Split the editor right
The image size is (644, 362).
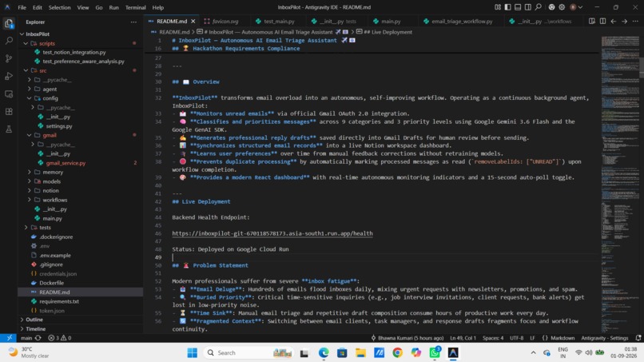[602, 21]
